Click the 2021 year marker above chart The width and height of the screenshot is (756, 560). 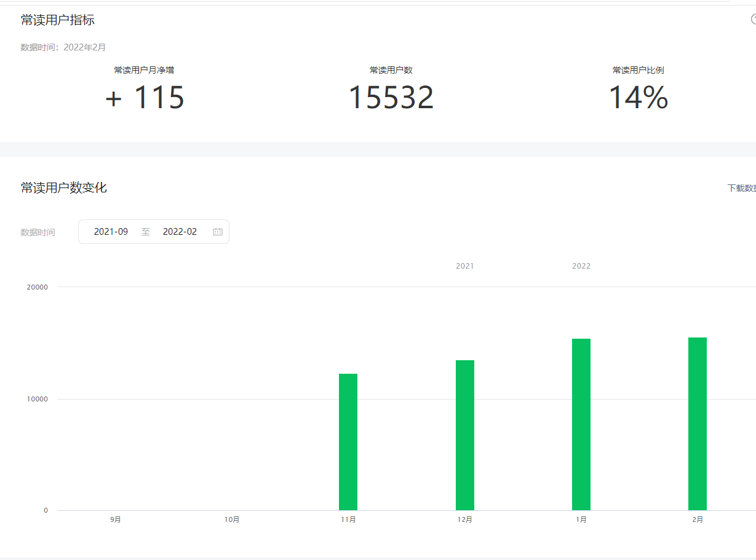pyautogui.click(x=465, y=266)
